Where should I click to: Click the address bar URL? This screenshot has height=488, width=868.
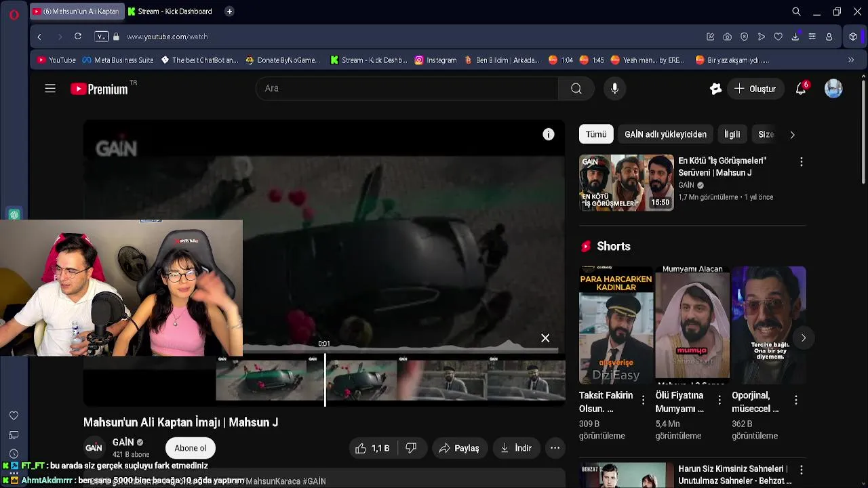click(x=167, y=37)
